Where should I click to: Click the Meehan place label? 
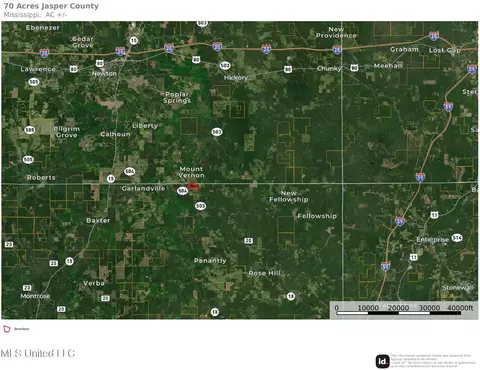pos(388,66)
